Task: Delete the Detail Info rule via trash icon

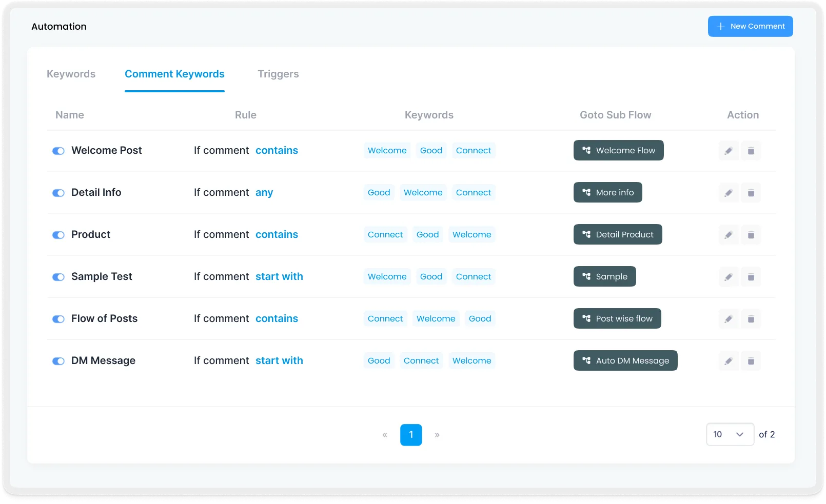Action: (751, 192)
